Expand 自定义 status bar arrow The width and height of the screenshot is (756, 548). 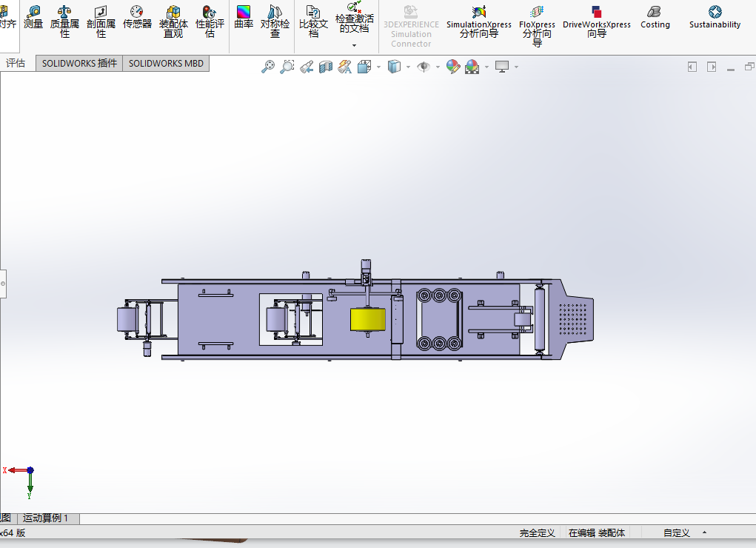click(704, 532)
